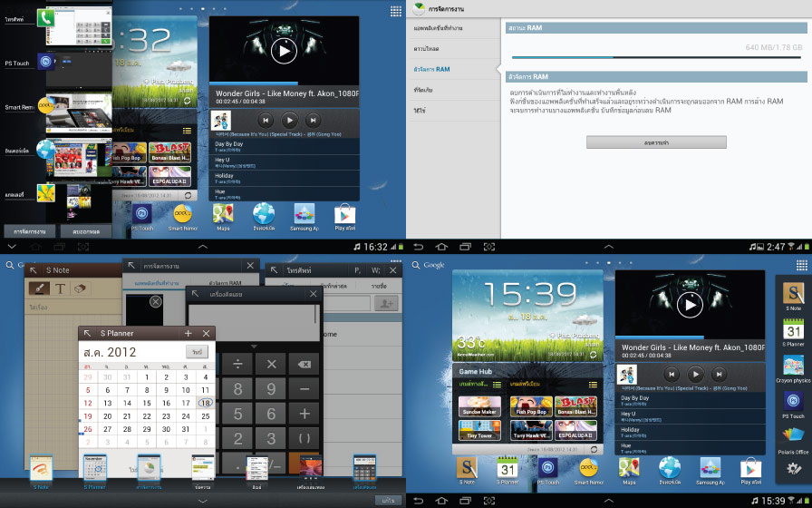The image size is (812, 508).
Task: Refresh the weather widget on the 15:39 screen
Action: [593, 354]
